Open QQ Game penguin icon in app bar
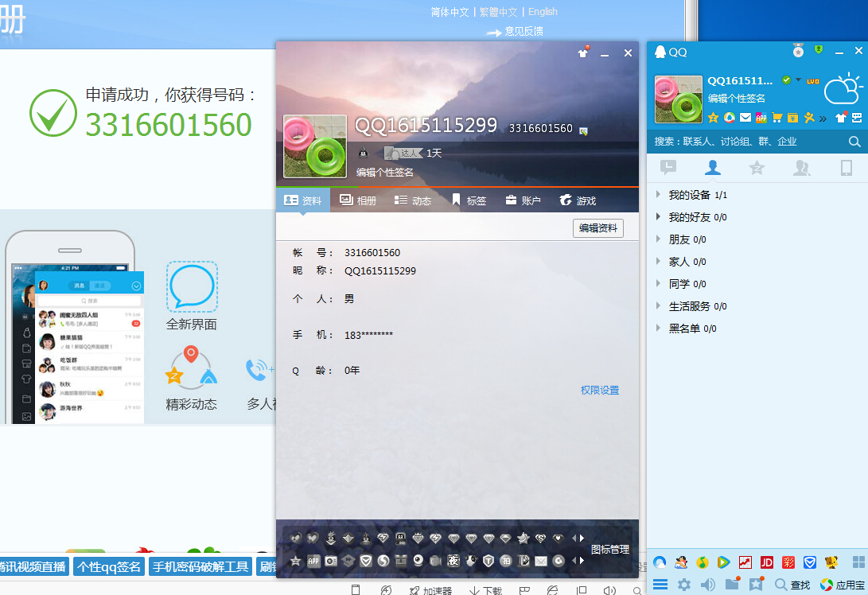Image resolution: width=868 pixels, height=595 pixels. click(x=681, y=562)
